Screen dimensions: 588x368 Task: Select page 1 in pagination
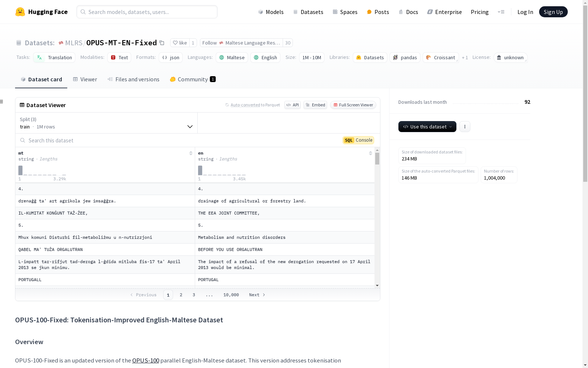coord(168,295)
